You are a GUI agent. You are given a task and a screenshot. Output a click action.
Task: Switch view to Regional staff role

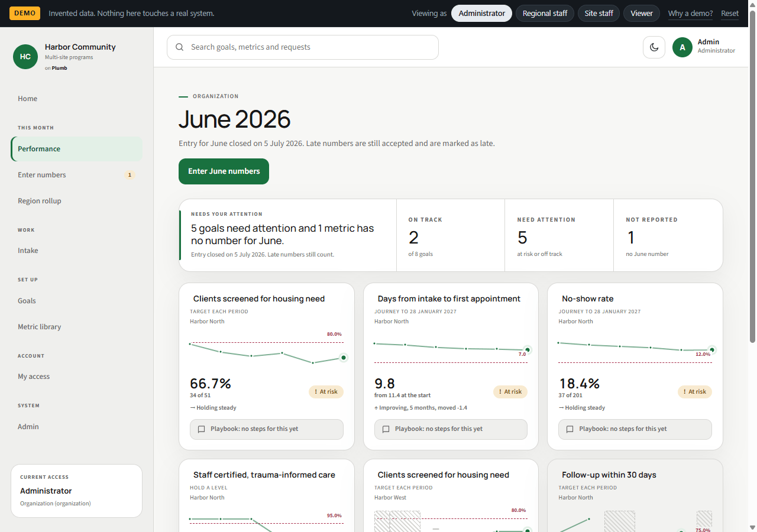click(x=545, y=14)
